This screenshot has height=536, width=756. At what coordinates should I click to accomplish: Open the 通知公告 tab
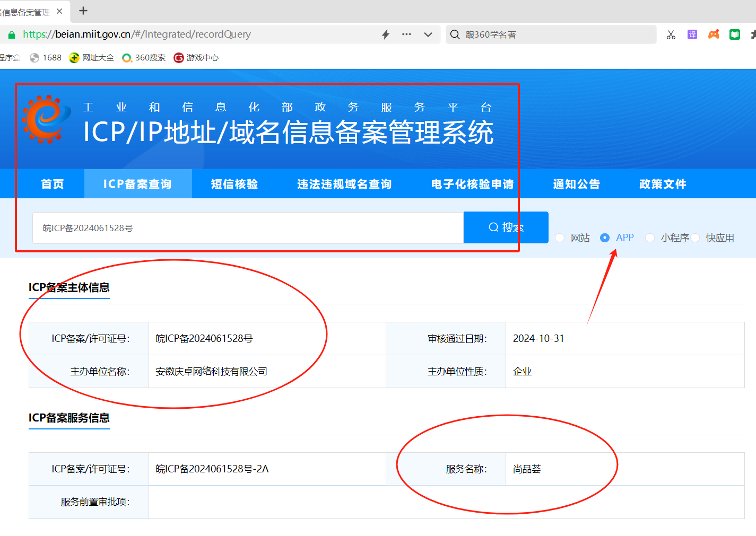tap(577, 184)
